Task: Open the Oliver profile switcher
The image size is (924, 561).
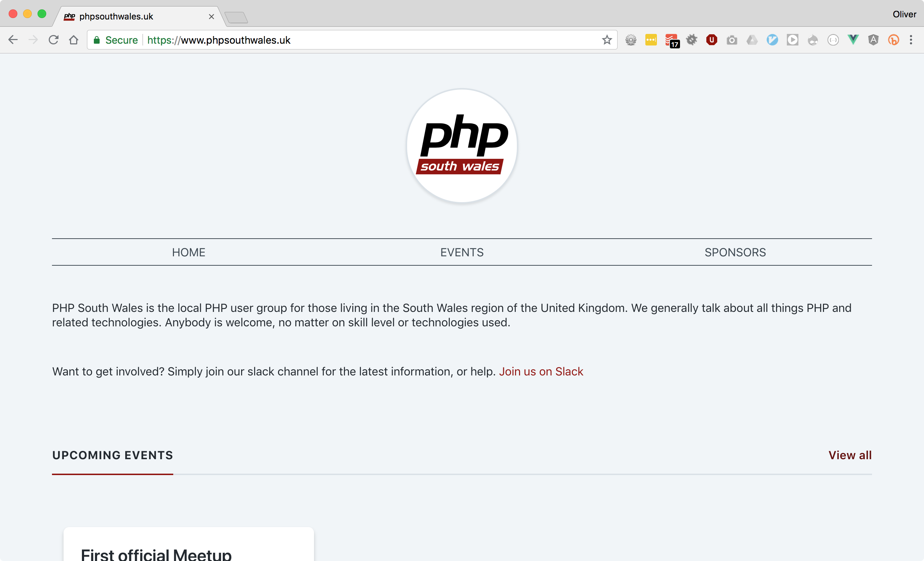Action: pyautogui.click(x=904, y=14)
